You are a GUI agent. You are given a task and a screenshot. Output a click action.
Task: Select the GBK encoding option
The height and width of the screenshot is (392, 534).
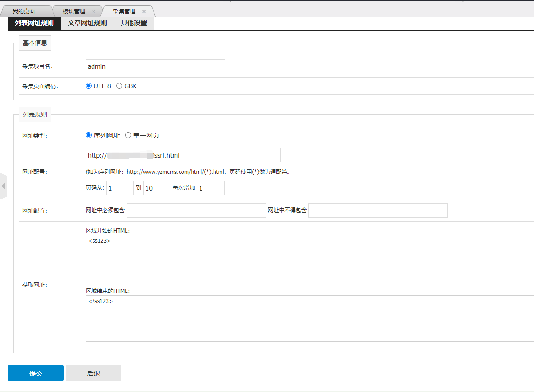pyautogui.click(x=120, y=86)
